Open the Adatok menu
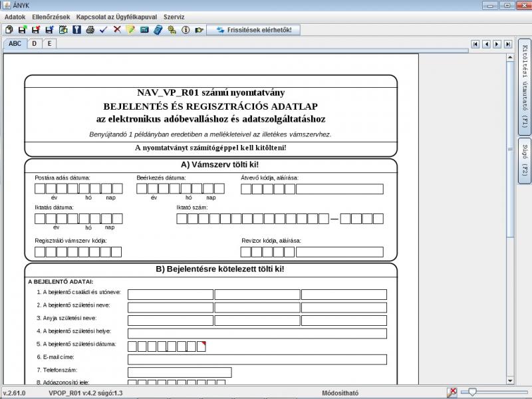 pyautogui.click(x=15, y=17)
